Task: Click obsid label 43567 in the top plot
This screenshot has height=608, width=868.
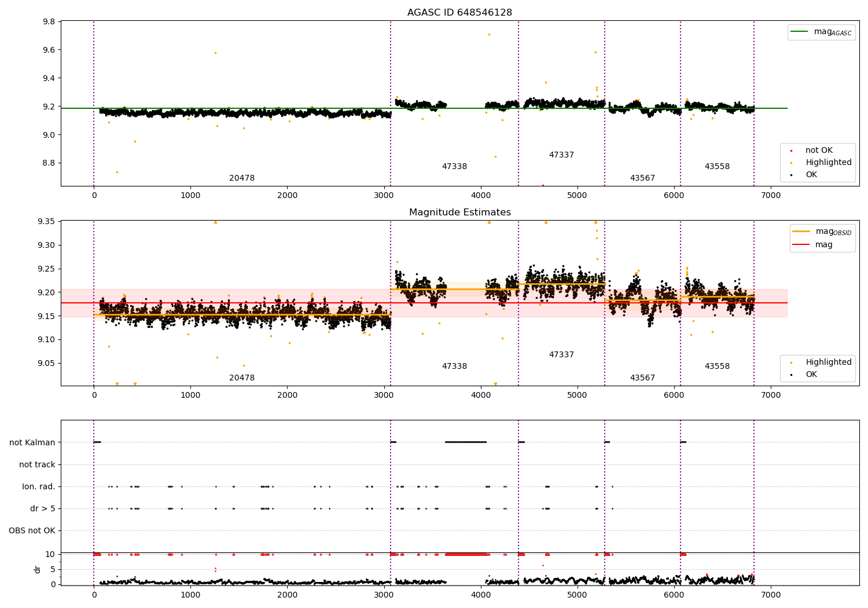Action: (x=642, y=178)
